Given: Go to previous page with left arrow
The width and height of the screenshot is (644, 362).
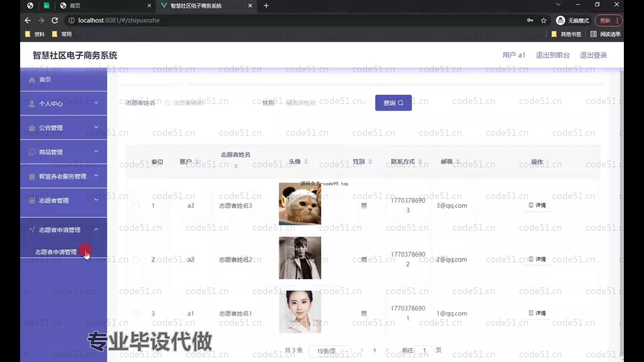Looking at the screenshot, I should click(x=362, y=350).
